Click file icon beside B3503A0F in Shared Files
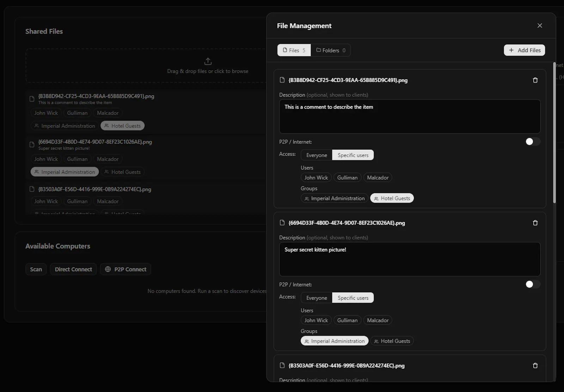 32,189
